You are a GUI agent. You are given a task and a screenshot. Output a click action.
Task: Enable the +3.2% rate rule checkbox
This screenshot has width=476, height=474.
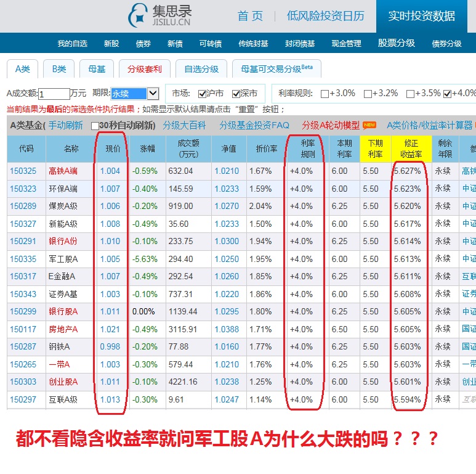tap(368, 94)
